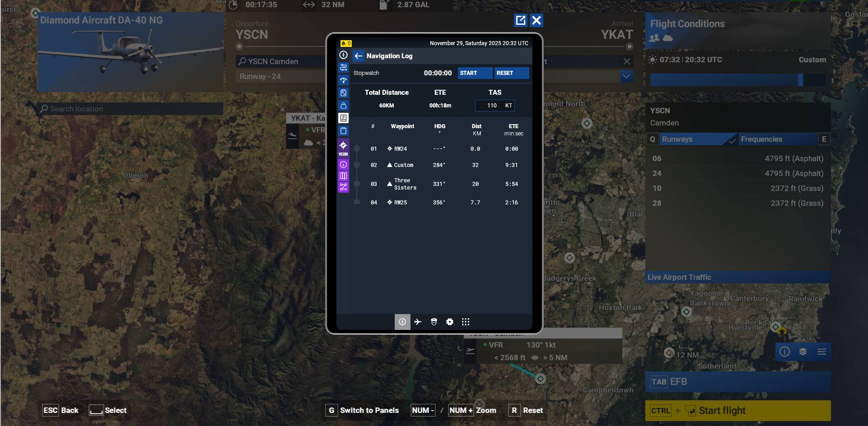This screenshot has height=426, width=868.
Task: Start the Navigation Log stopwatch
Action: (x=475, y=73)
